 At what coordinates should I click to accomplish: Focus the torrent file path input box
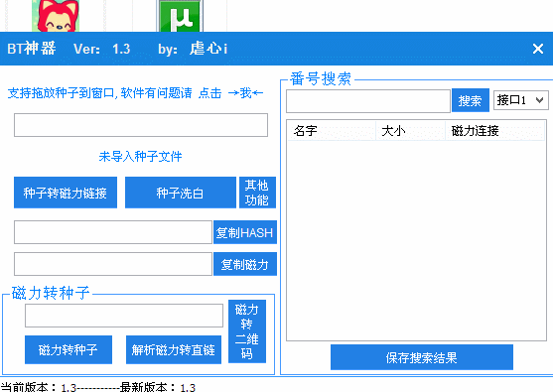point(141,125)
